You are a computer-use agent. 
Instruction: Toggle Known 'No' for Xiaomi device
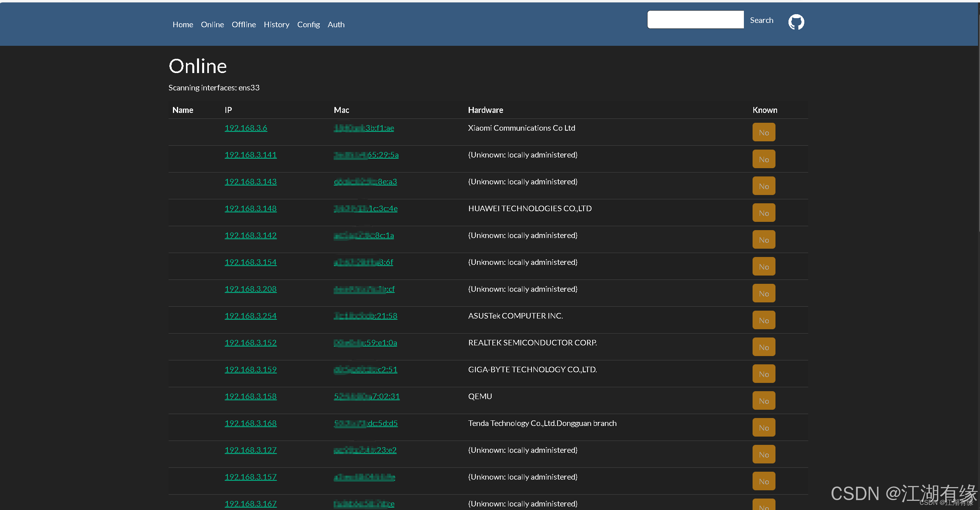pyautogui.click(x=764, y=132)
